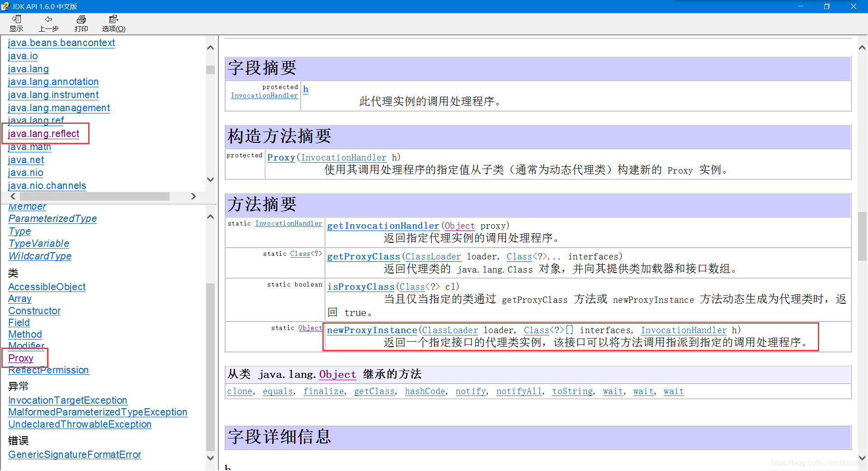The image size is (868, 471).
Task: Open java.lang.Object link in inherited methods
Action: pyautogui.click(x=338, y=374)
